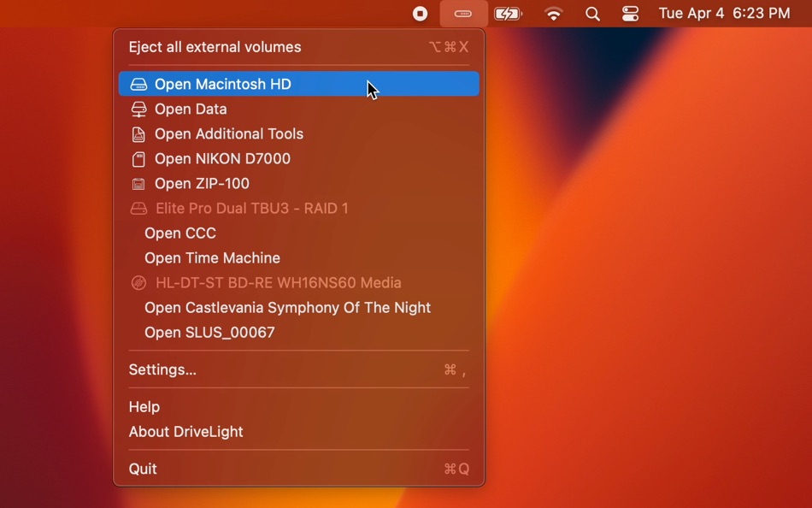
Task: Open Castlevania Symphony Of The Night
Action: tap(299, 308)
